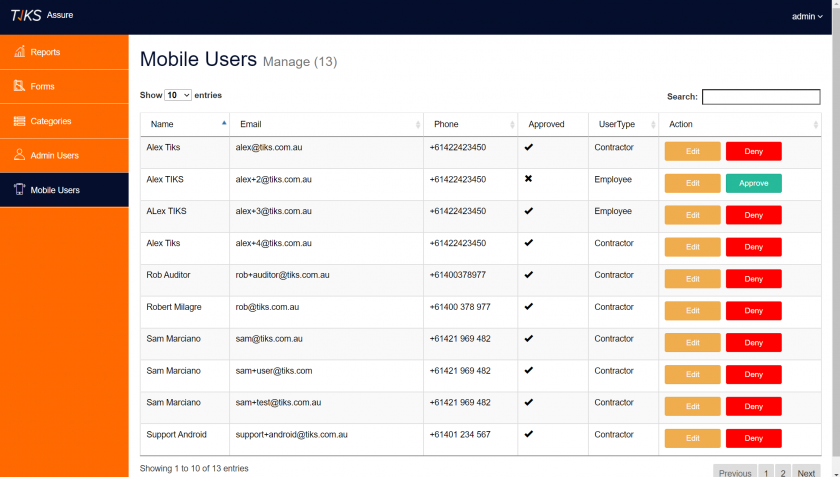The width and height of the screenshot is (840, 477).
Task: Select the Admin Users person icon
Action: click(x=19, y=155)
